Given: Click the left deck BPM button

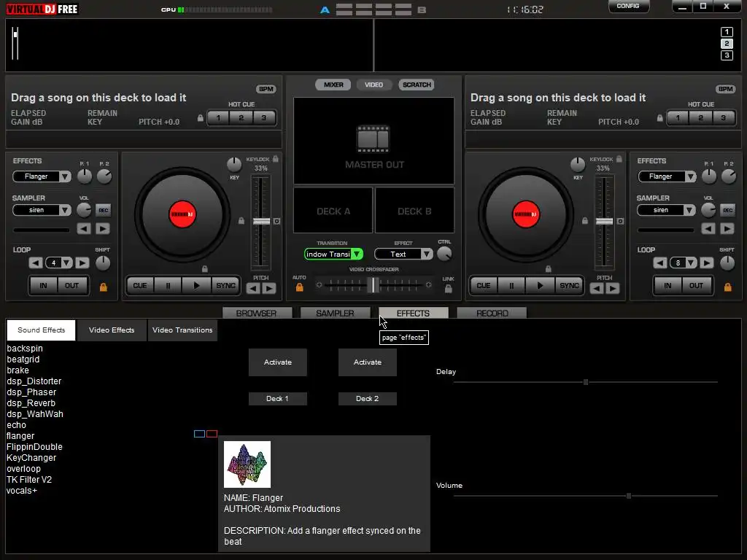Looking at the screenshot, I should [x=266, y=89].
